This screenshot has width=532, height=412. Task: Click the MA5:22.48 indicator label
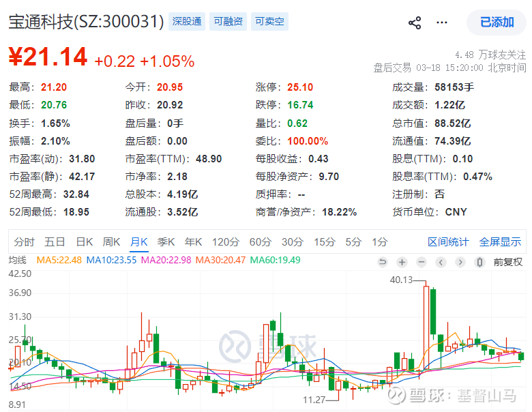point(59,261)
